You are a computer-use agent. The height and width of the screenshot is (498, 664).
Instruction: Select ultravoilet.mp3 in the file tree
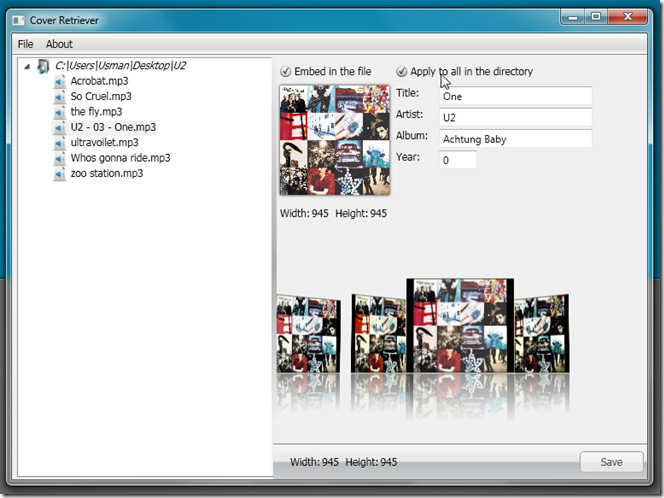(x=105, y=143)
